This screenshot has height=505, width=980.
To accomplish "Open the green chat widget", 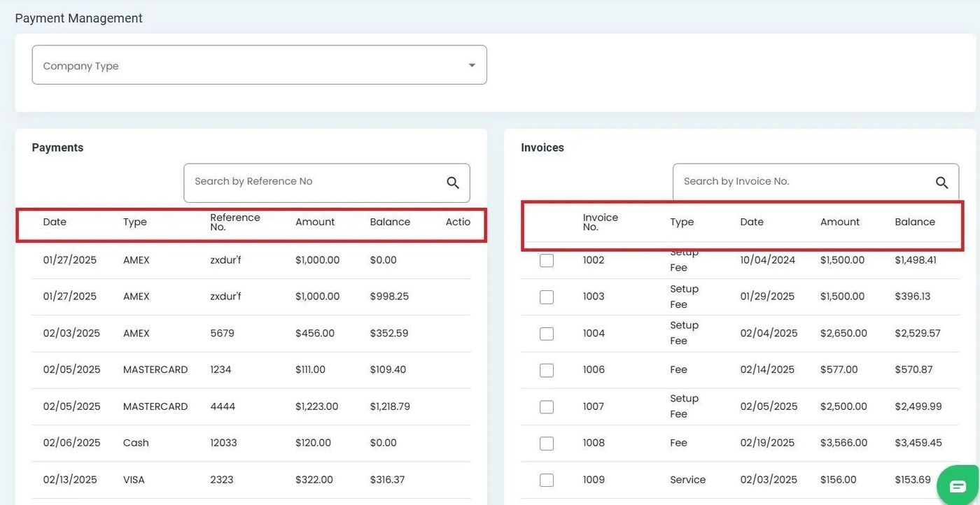I will [x=957, y=485].
